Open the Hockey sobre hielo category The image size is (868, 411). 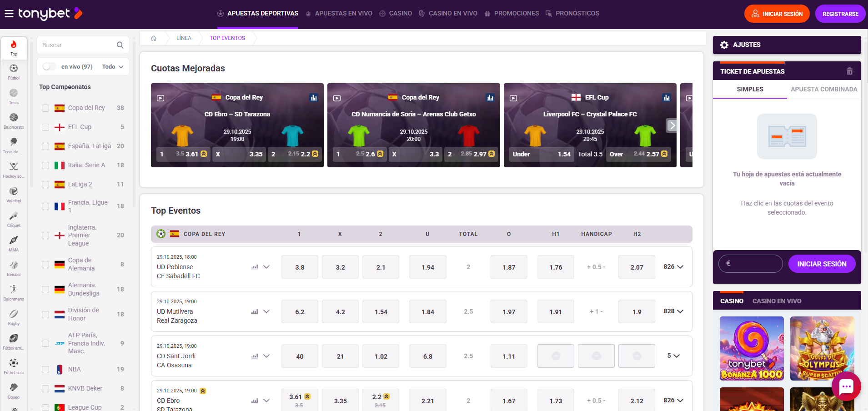click(x=14, y=170)
